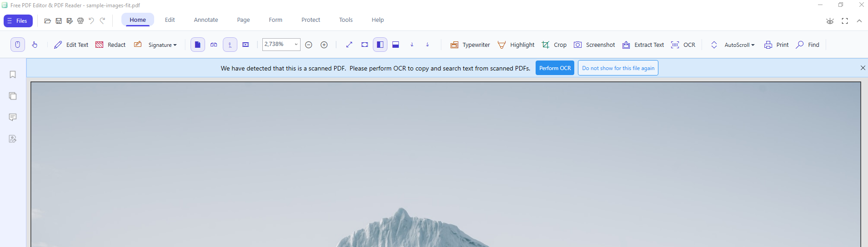The width and height of the screenshot is (868, 247).
Task: Toggle the left side panel layout
Action: click(380, 45)
